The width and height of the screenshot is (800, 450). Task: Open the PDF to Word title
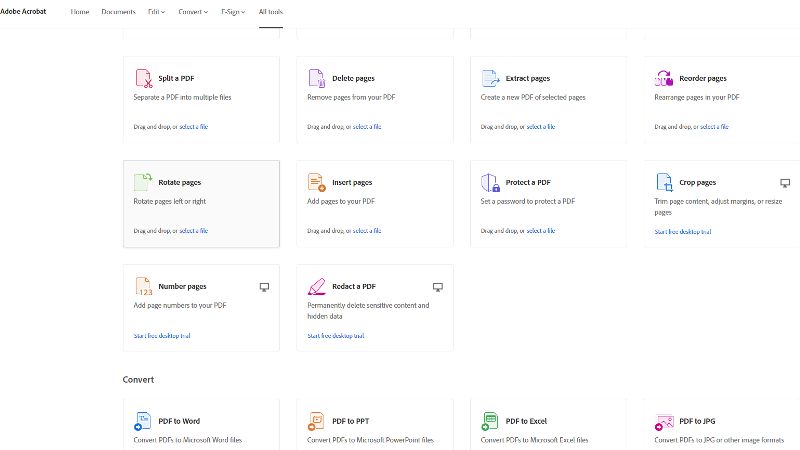click(x=179, y=421)
